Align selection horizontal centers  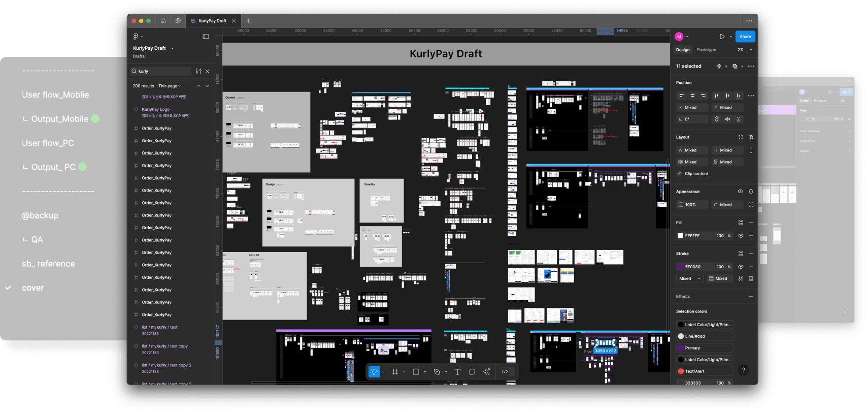(x=692, y=96)
